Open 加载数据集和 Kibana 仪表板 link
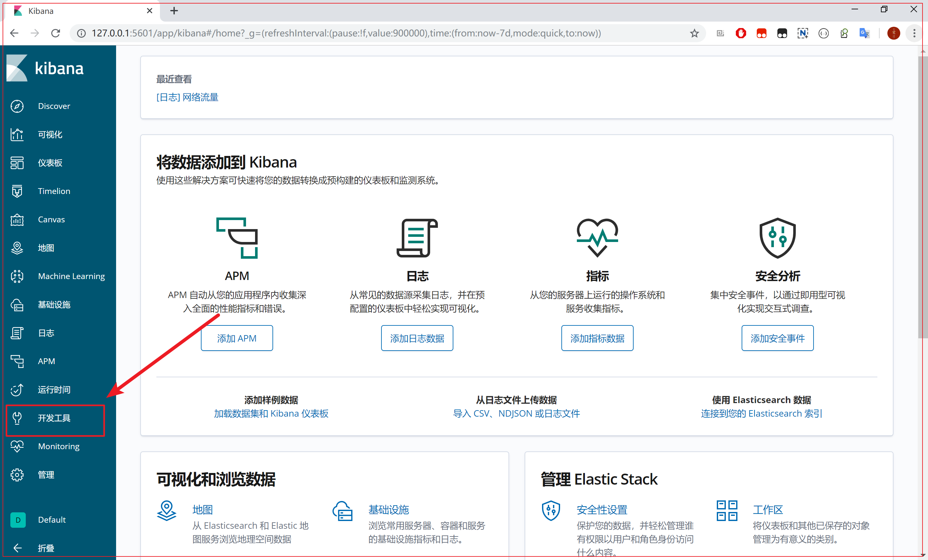 (x=271, y=414)
